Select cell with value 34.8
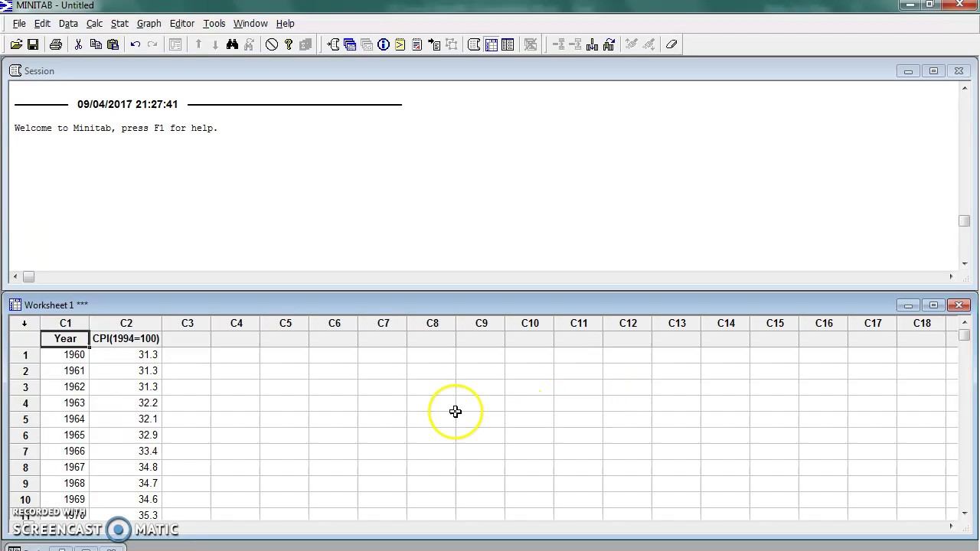Image resolution: width=980 pixels, height=551 pixels. click(x=126, y=468)
